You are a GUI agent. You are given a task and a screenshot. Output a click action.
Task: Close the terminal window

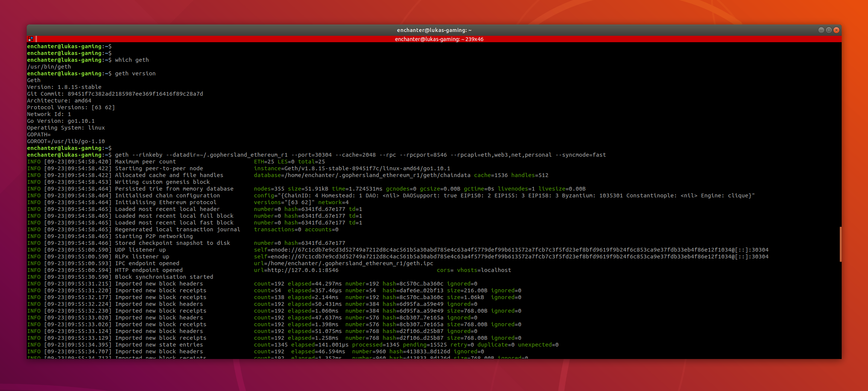point(836,30)
